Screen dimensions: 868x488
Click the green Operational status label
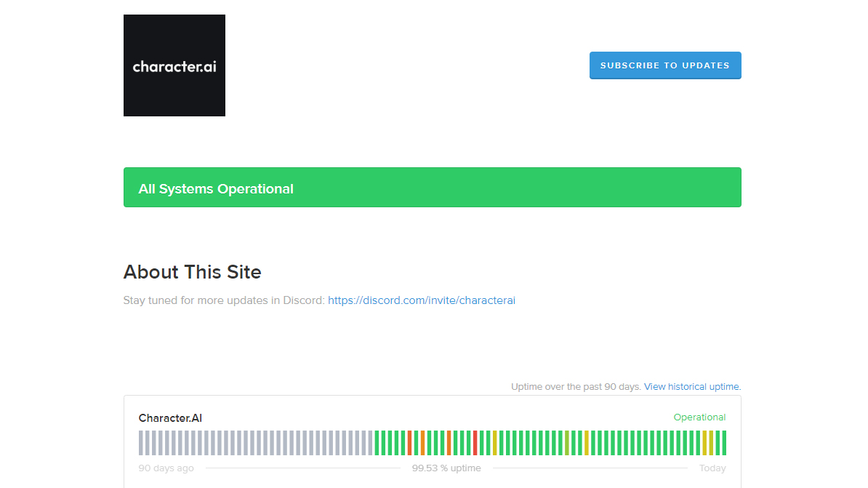[x=699, y=417]
